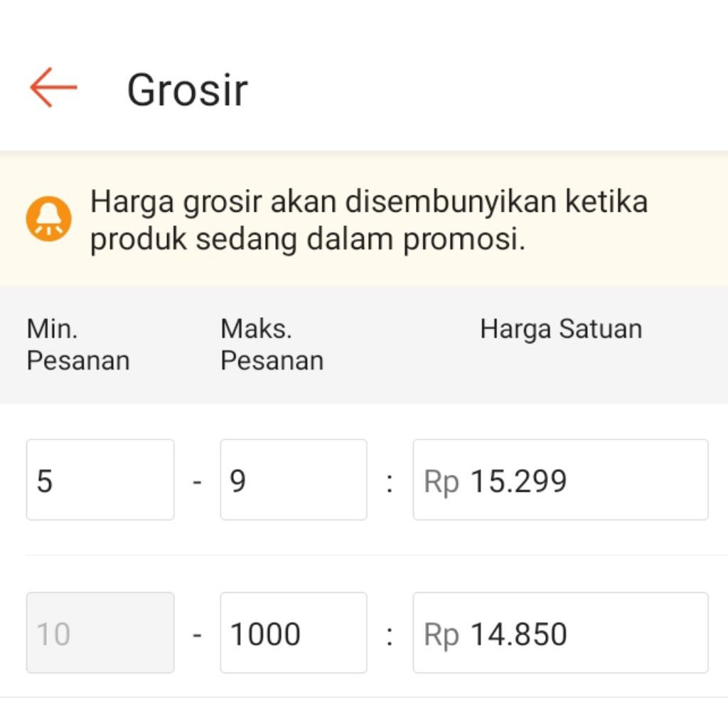Click the Maks. Pesanan column header

272,345
